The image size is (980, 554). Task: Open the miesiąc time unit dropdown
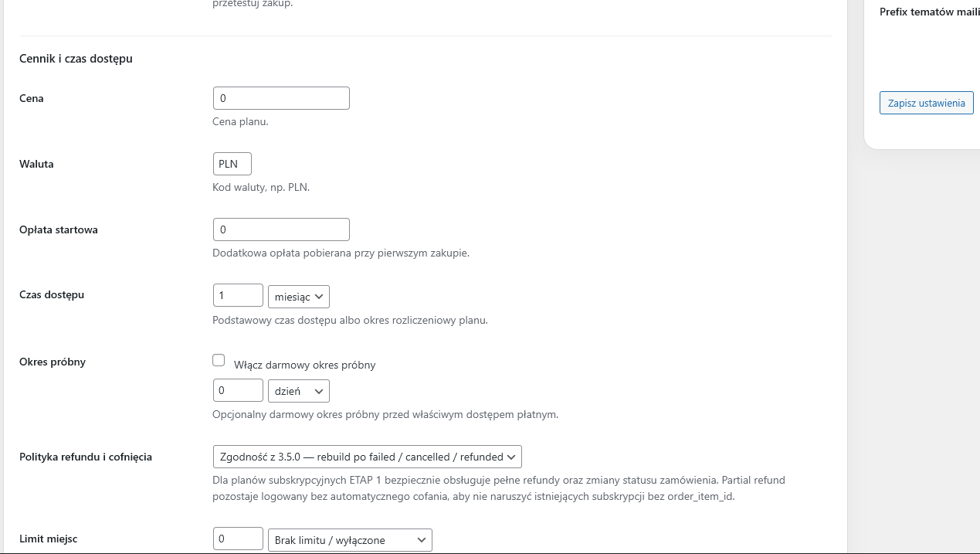coord(299,297)
